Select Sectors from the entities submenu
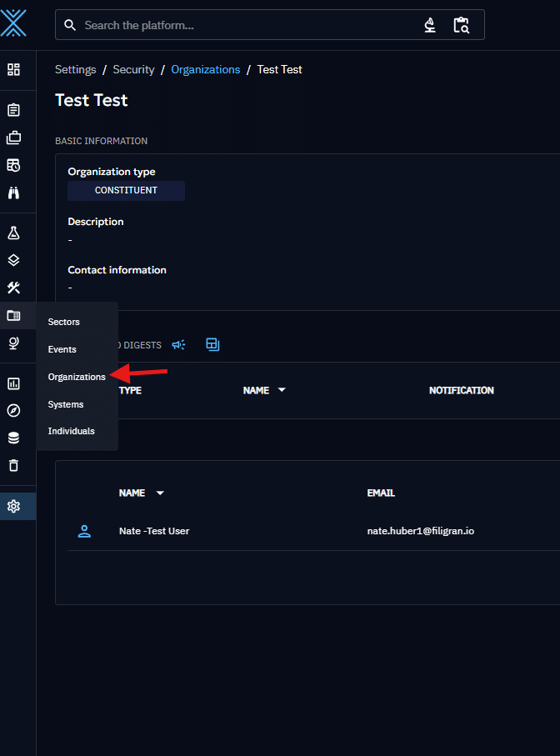Image resolution: width=560 pixels, height=756 pixels. click(x=64, y=322)
